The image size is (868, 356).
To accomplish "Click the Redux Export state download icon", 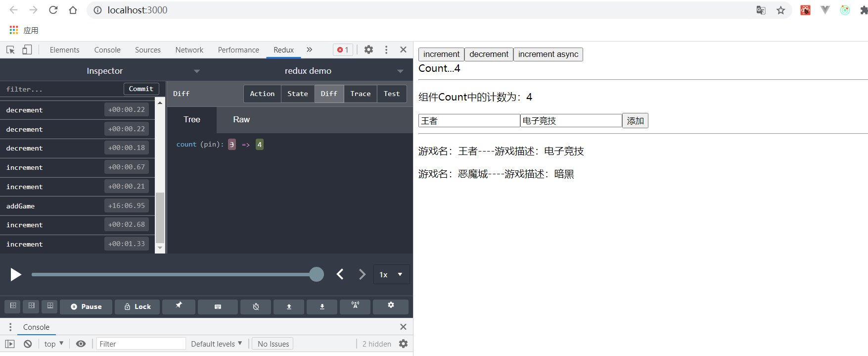I will pos(322,306).
